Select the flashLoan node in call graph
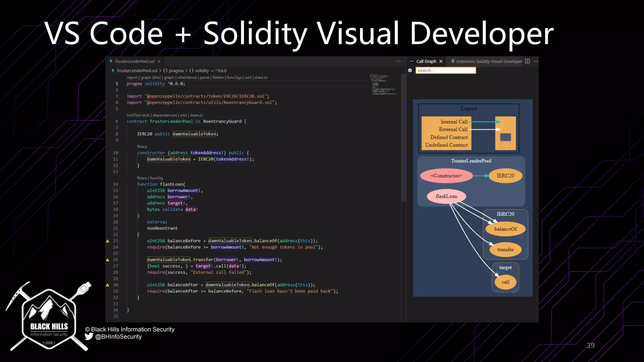 pyautogui.click(x=446, y=196)
